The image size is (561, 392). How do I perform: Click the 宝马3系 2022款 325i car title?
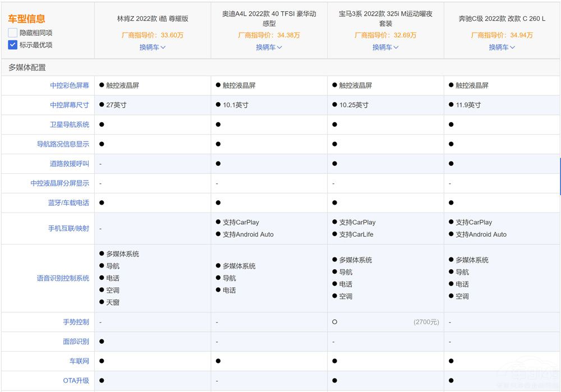pyautogui.click(x=385, y=19)
